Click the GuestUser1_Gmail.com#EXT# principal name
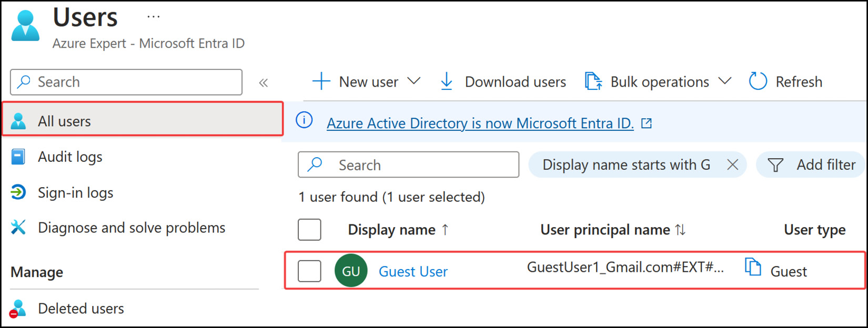This screenshot has height=328, width=868. (625, 267)
